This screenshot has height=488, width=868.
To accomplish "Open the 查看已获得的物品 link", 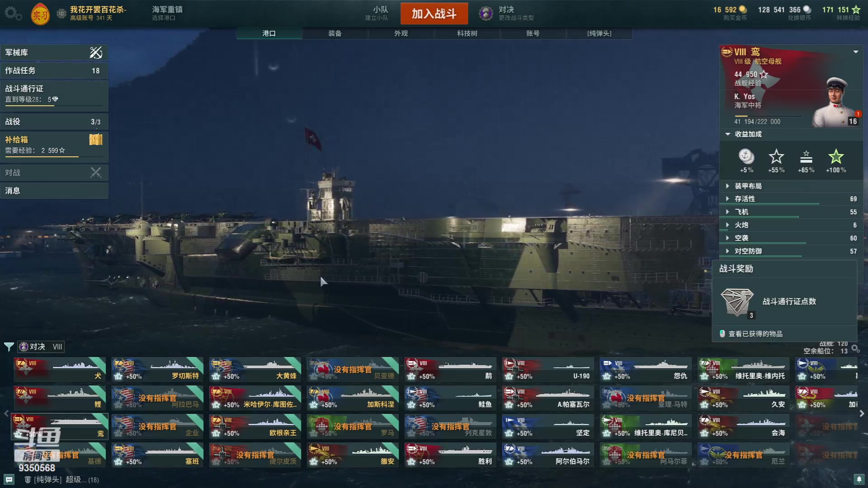I will pyautogui.click(x=755, y=334).
